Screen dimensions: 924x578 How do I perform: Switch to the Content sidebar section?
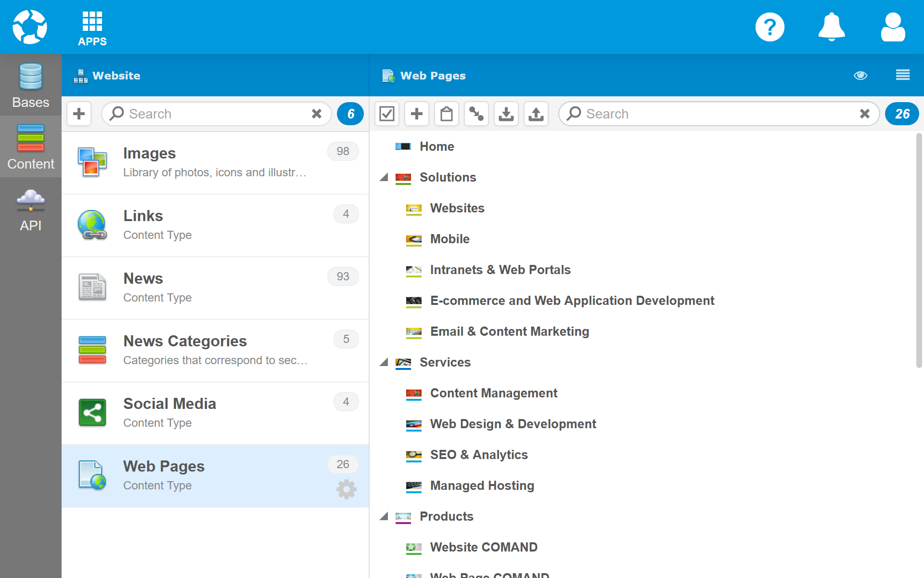point(31,147)
